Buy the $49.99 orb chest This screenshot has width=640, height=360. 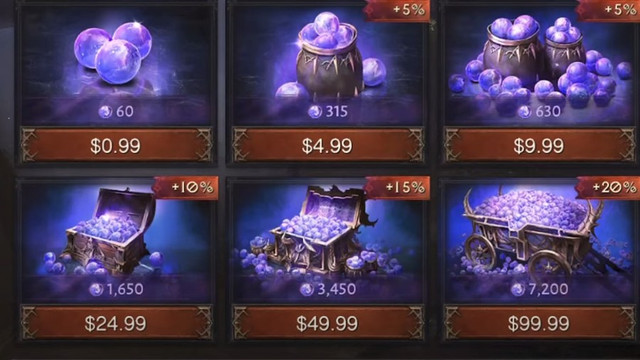click(328, 323)
